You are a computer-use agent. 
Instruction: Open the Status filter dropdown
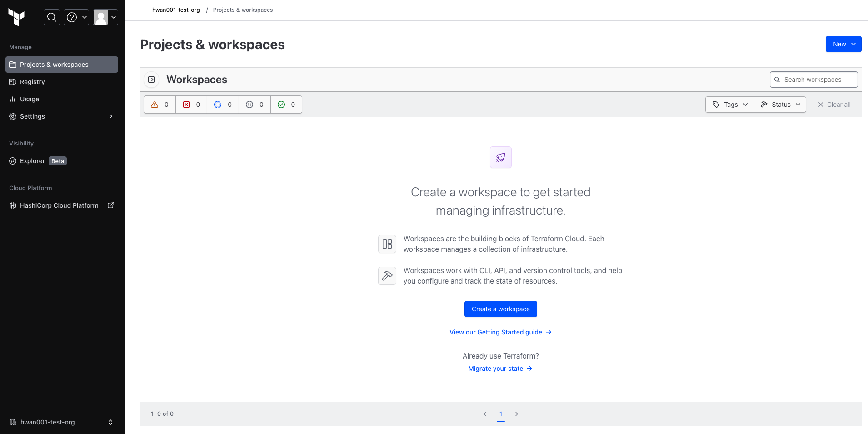tap(780, 105)
